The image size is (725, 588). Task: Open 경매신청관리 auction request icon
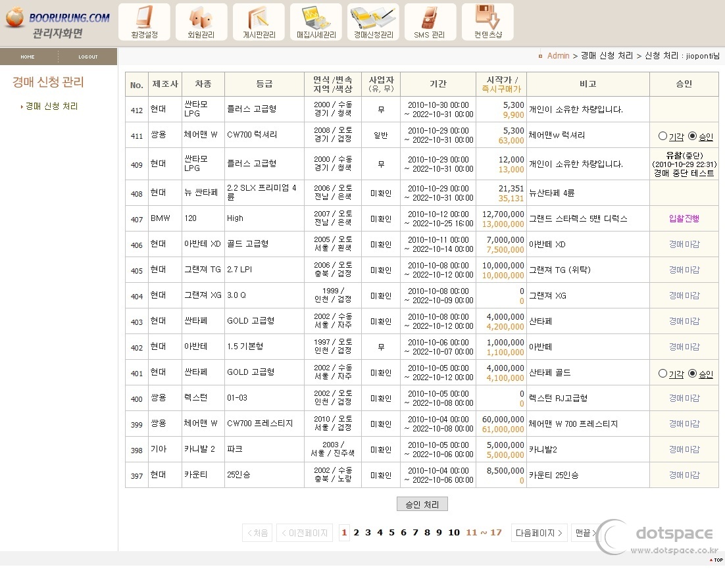pyautogui.click(x=372, y=22)
